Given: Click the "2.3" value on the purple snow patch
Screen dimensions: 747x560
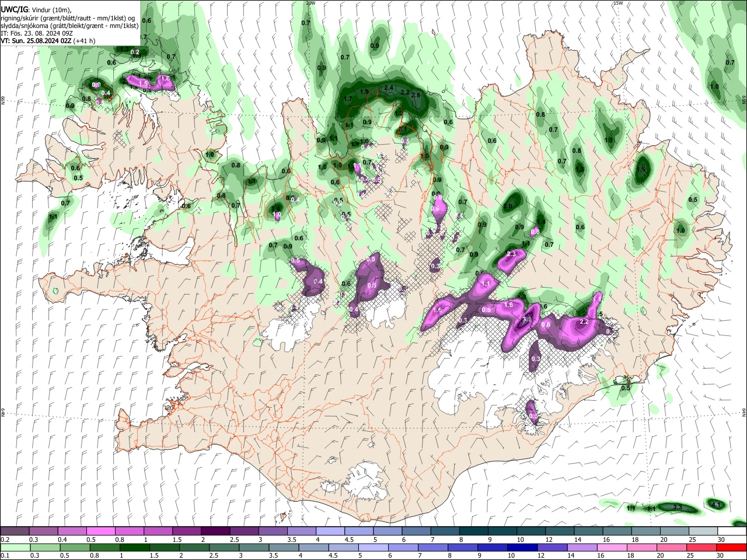Looking at the screenshot, I should pyautogui.click(x=512, y=254).
